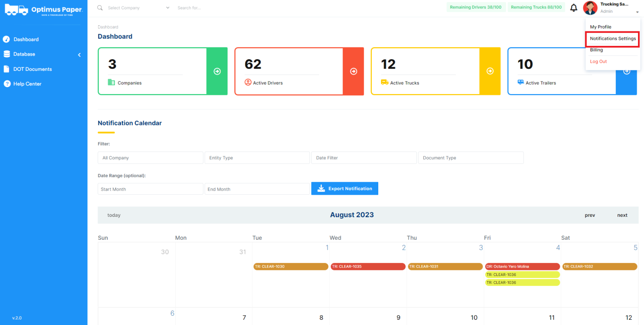Open the TR: CLEAR-1030 calendar event
Viewport: 644px width, 325px height.
click(x=291, y=267)
